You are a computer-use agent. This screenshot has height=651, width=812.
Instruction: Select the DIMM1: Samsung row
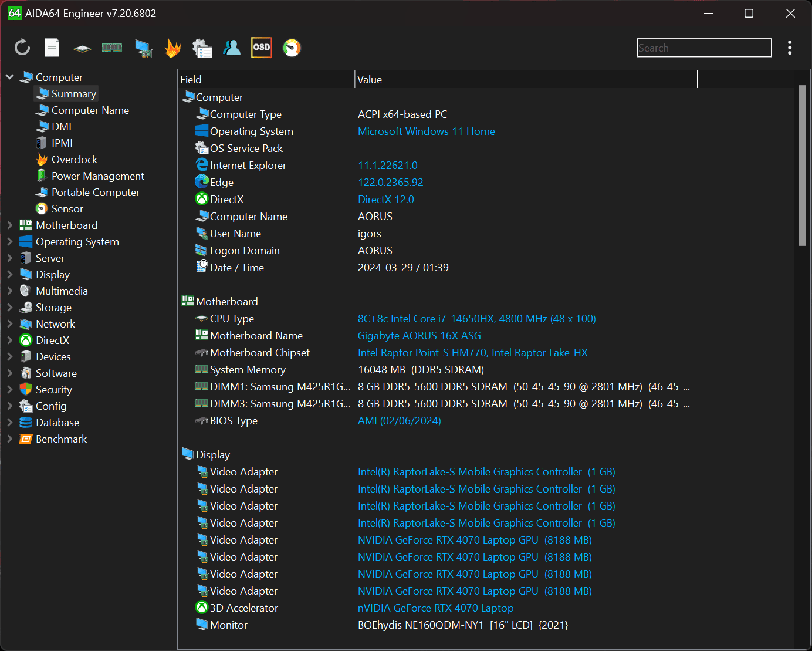(x=437, y=387)
